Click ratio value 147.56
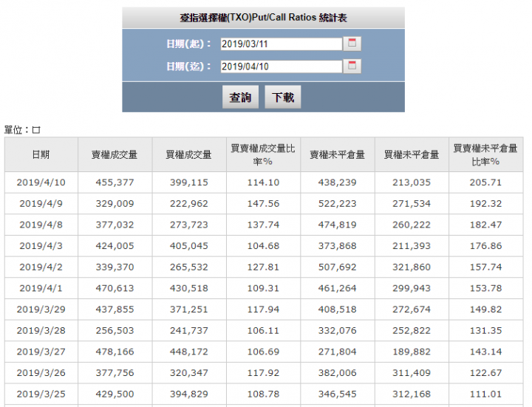 point(263,204)
